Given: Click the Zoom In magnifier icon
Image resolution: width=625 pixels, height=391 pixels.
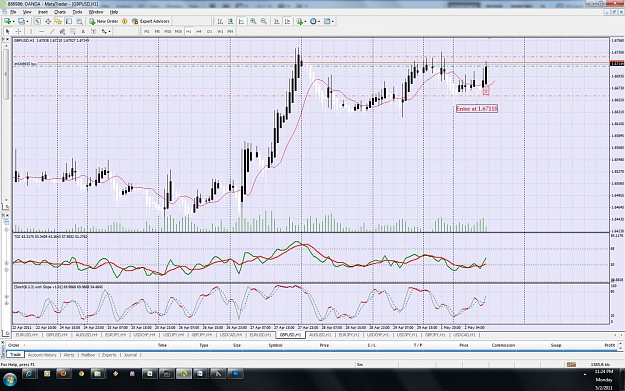Looking at the screenshot, I should (x=253, y=21).
